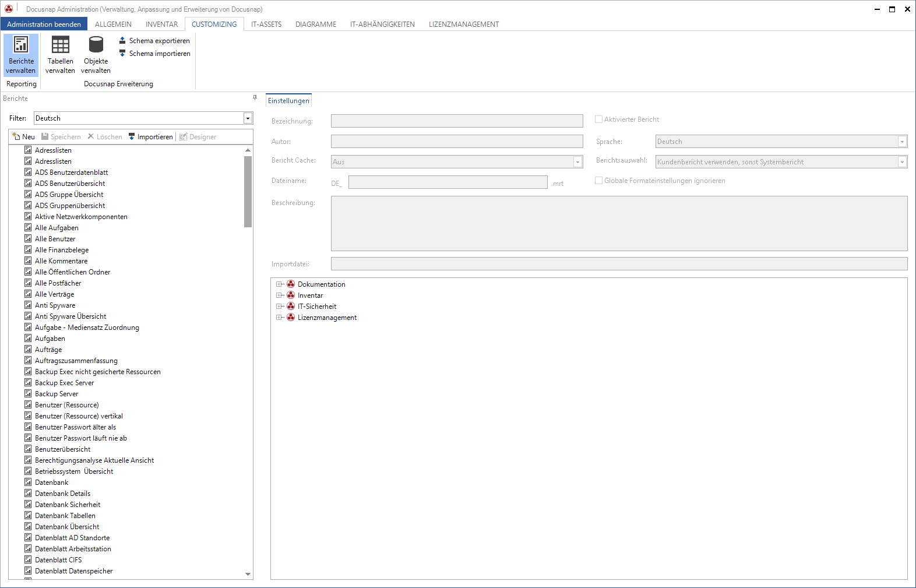Viewport: 916px width, 588px height.
Task: Open the Sprache dropdown
Action: click(x=902, y=142)
